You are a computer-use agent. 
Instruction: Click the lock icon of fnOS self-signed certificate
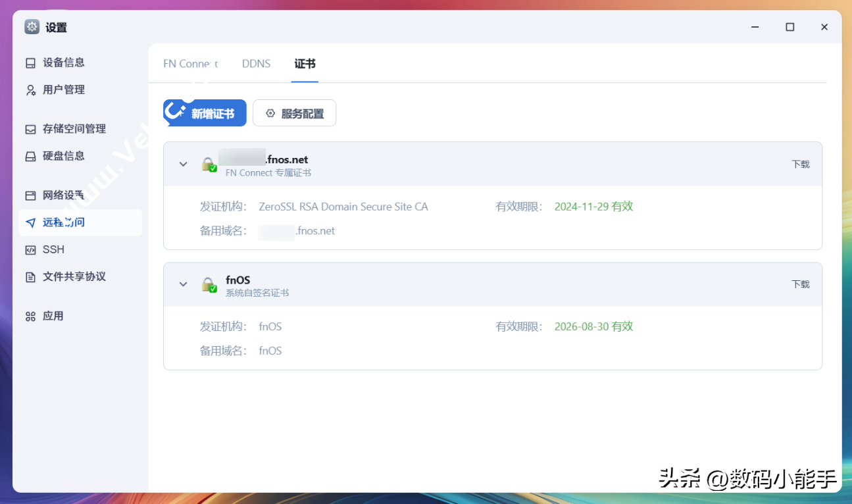coord(209,285)
